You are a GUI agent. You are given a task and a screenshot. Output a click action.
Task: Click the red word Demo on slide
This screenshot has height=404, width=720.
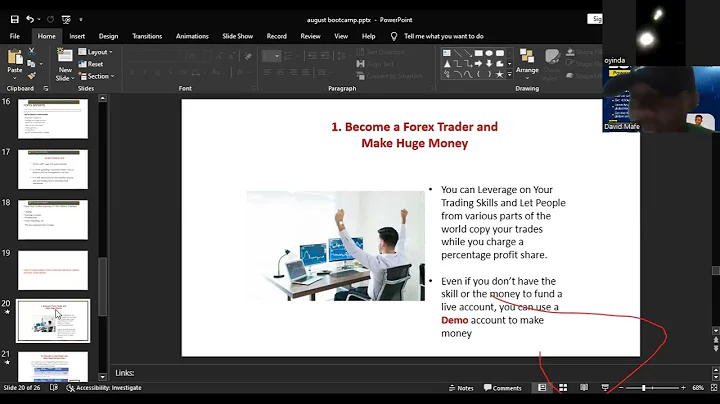(x=455, y=320)
